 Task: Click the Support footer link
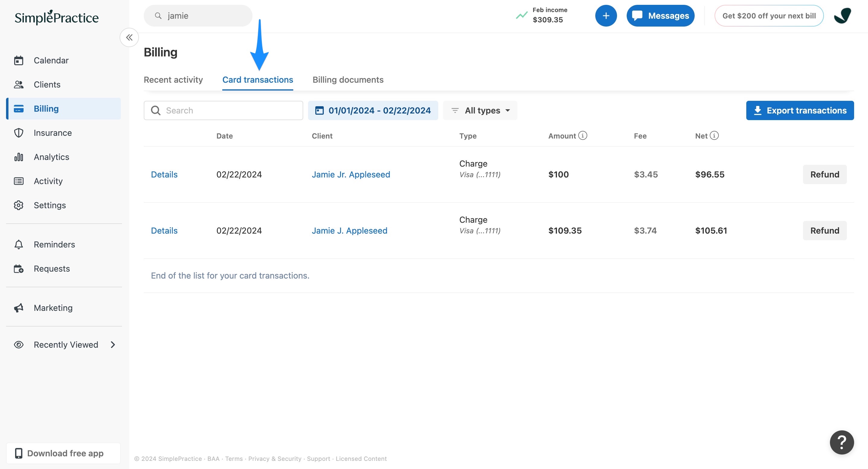tap(318, 458)
